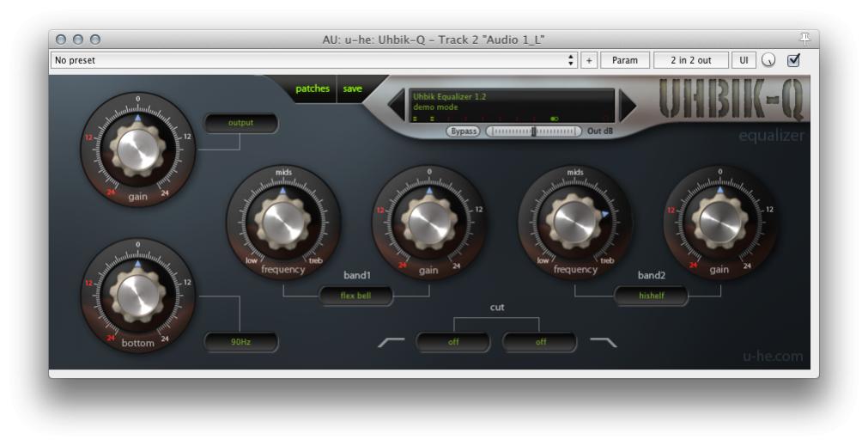This screenshot has width=868, height=446.
Task: Toggle the plugin enable checkbox
Action: click(794, 60)
